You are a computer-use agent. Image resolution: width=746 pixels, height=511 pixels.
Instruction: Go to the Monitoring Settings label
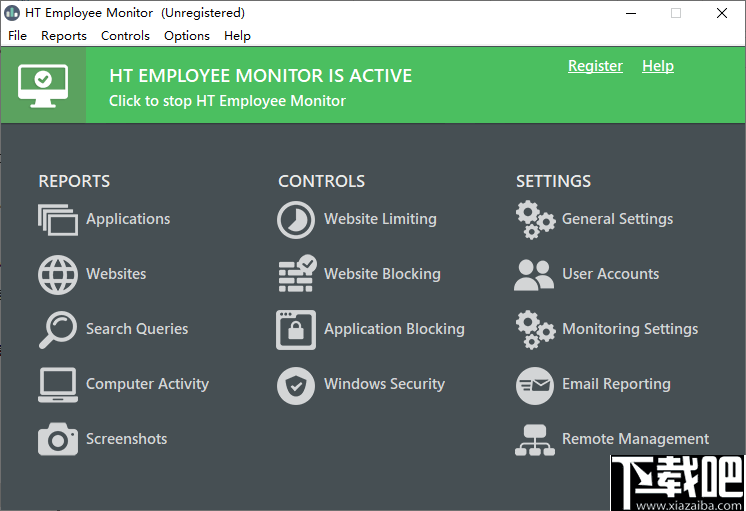coord(630,329)
